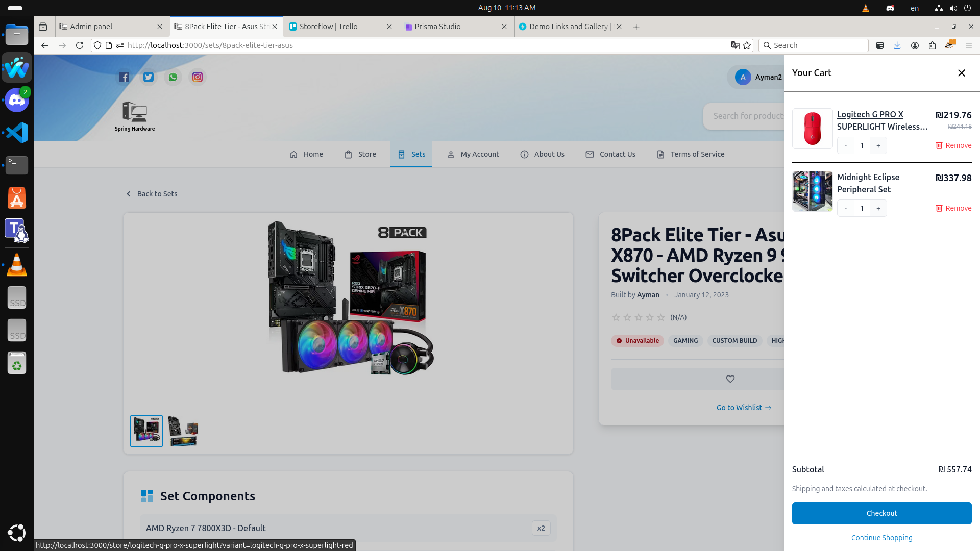Open About Us nav item
This screenshot has height=551, width=980.
(x=542, y=154)
